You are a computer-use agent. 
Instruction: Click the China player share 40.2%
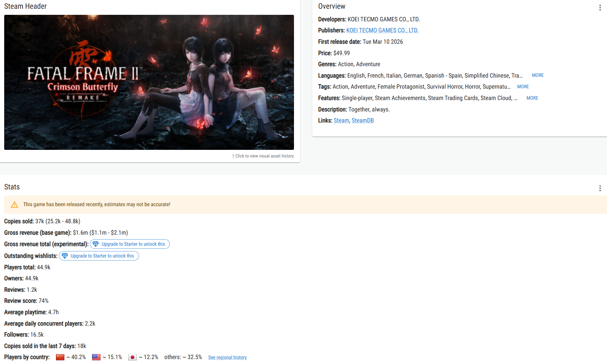[x=76, y=357]
